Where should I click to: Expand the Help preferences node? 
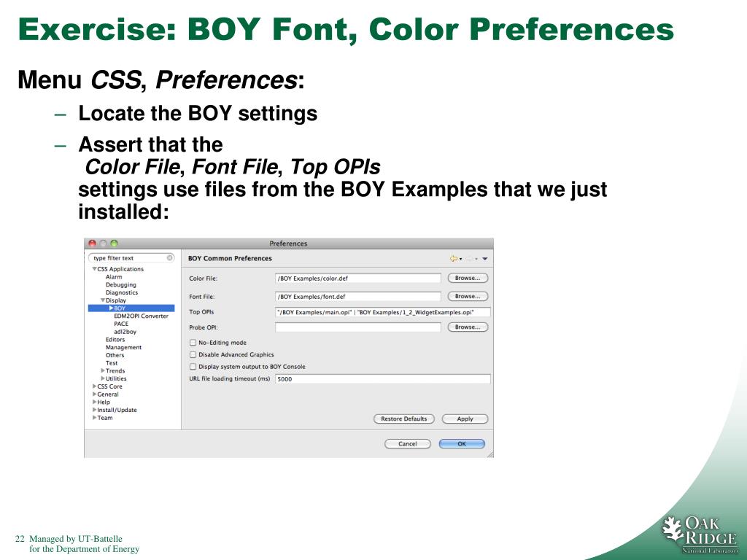pos(94,402)
